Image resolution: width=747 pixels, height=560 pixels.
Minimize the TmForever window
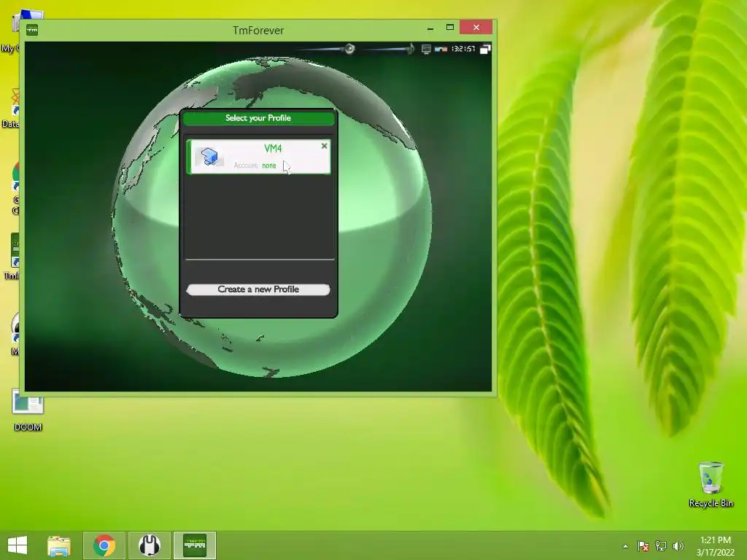coord(430,28)
